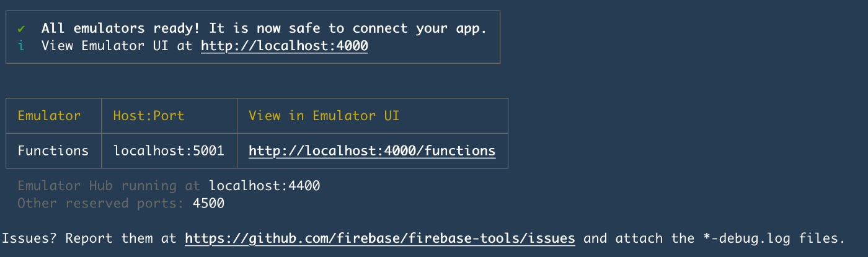The height and width of the screenshot is (257, 868).
Task: Click the 'Emulator' column header
Action: pyautogui.click(x=49, y=116)
